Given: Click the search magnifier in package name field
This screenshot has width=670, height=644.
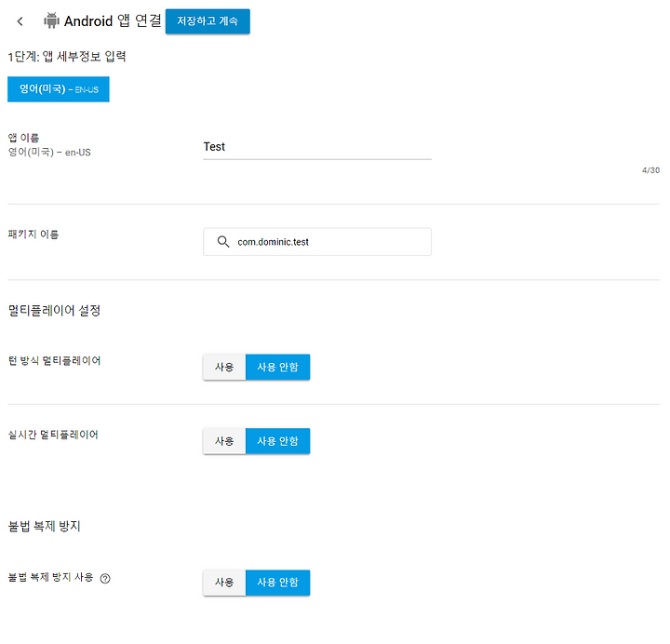Looking at the screenshot, I should pos(223,241).
